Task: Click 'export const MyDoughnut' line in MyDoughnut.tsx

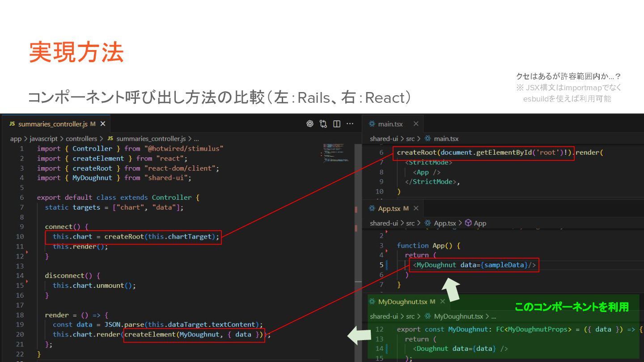Action: pyautogui.click(x=520, y=329)
